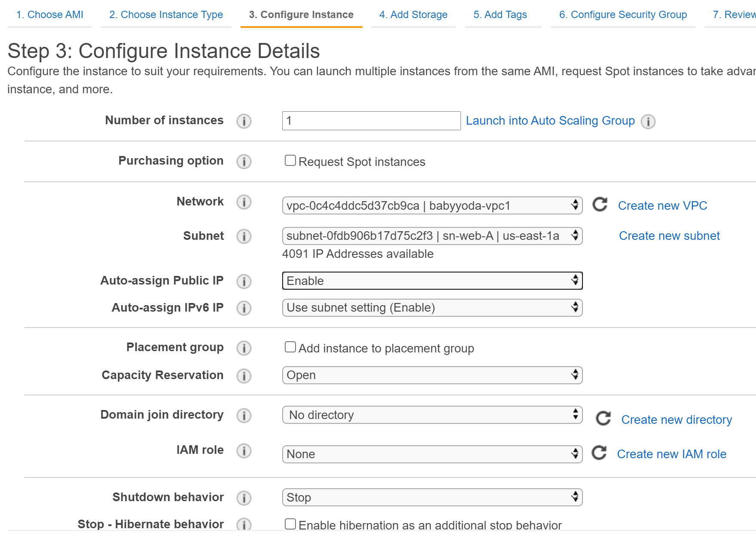756x551 pixels.
Task: Click Create new IAM role link
Action: pyautogui.click(x=671, y=454)
